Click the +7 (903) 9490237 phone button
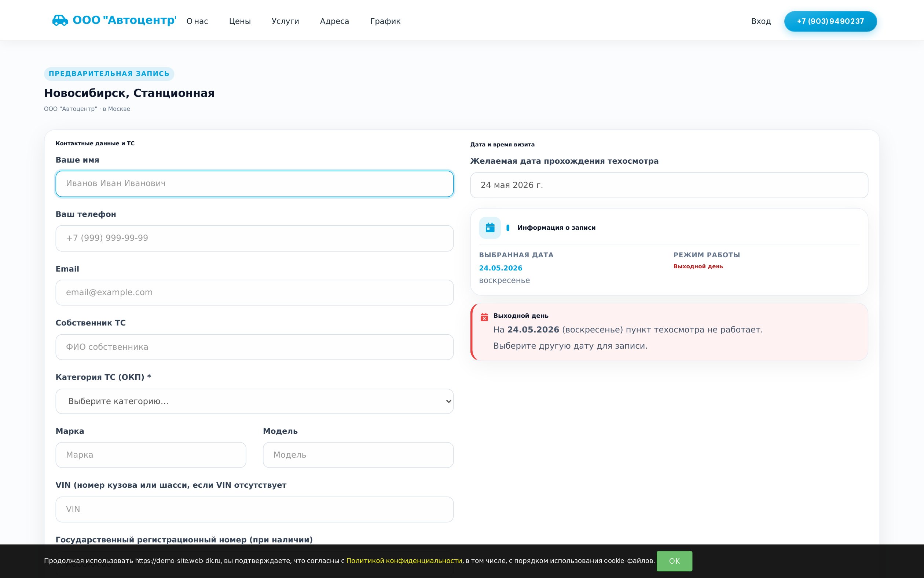 click(x=830, y=21)
